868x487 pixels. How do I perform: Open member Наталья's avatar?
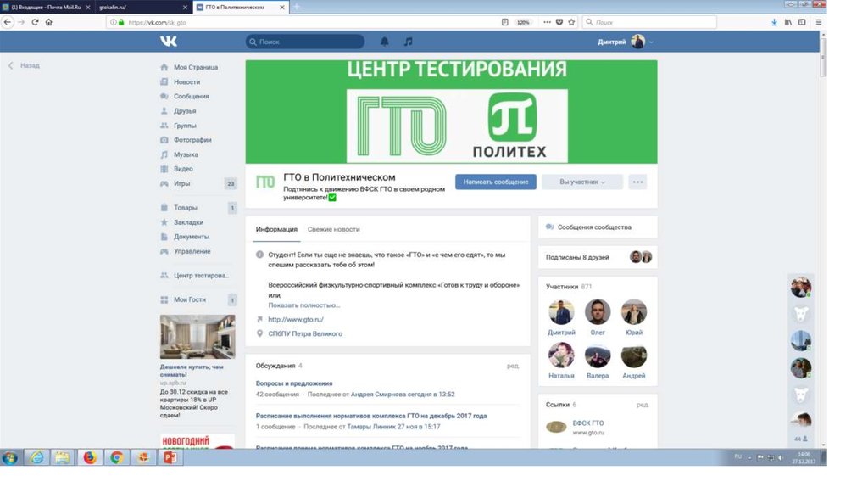(x=561, y=355)
